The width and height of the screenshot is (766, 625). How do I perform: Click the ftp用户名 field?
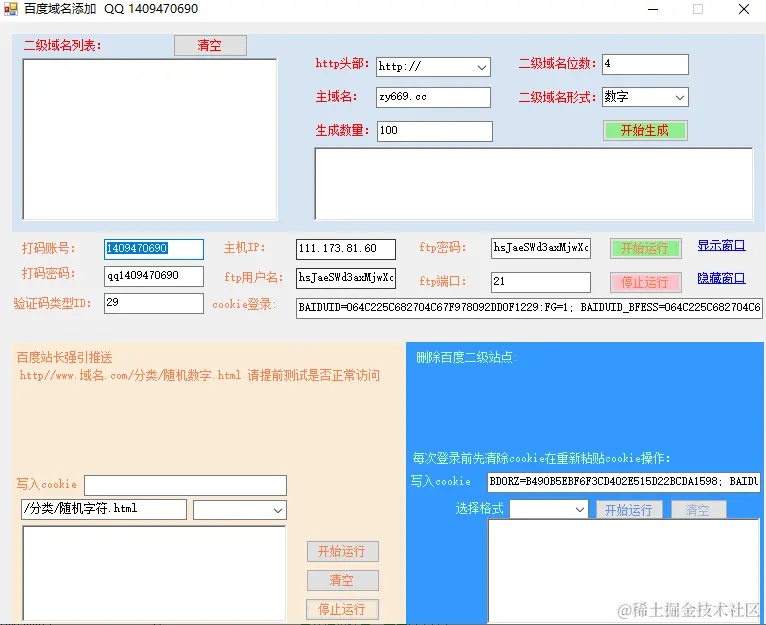[346, 278]
